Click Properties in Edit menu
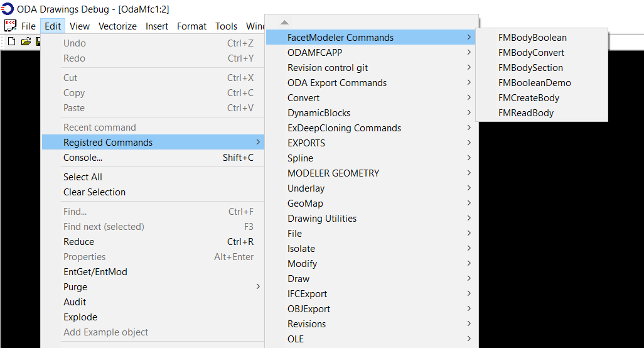 (x=153, y=257)
